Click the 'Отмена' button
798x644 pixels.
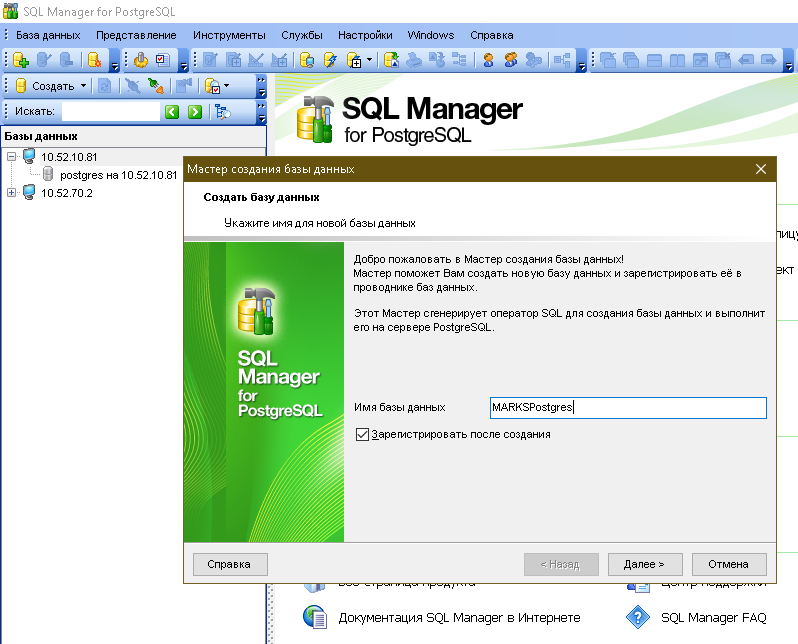click(x=729, y=564)
